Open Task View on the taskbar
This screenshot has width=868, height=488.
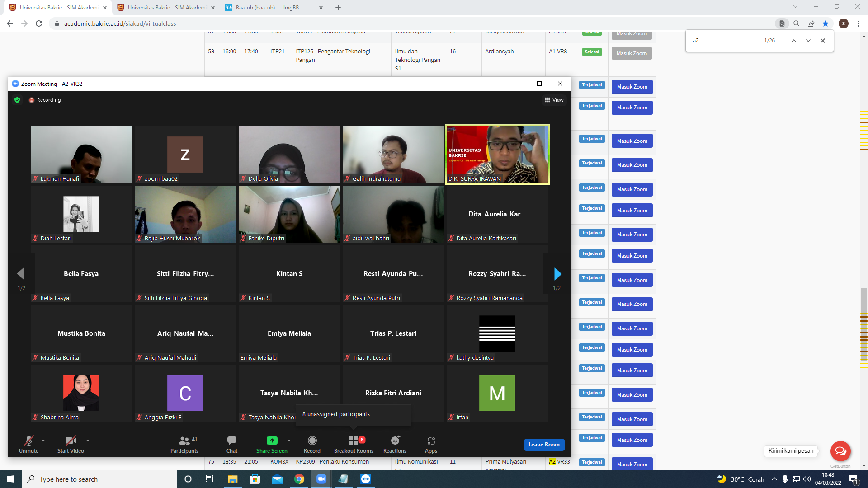pos(210,479)
